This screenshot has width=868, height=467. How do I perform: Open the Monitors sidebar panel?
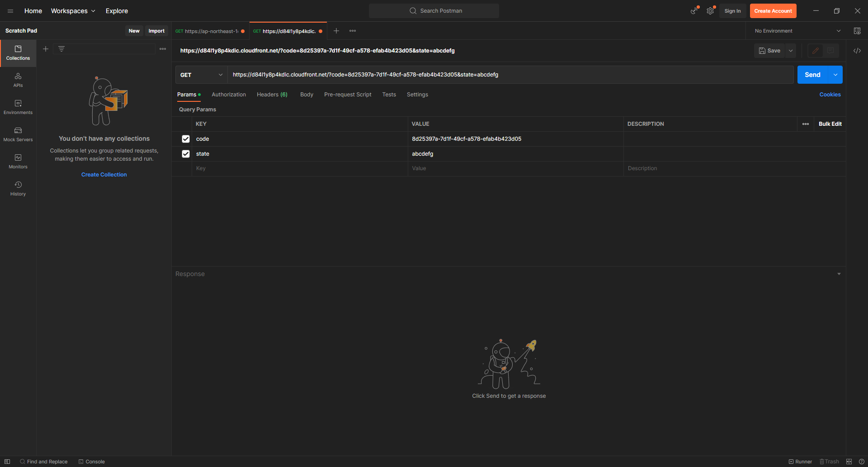(x=18, y=162)
